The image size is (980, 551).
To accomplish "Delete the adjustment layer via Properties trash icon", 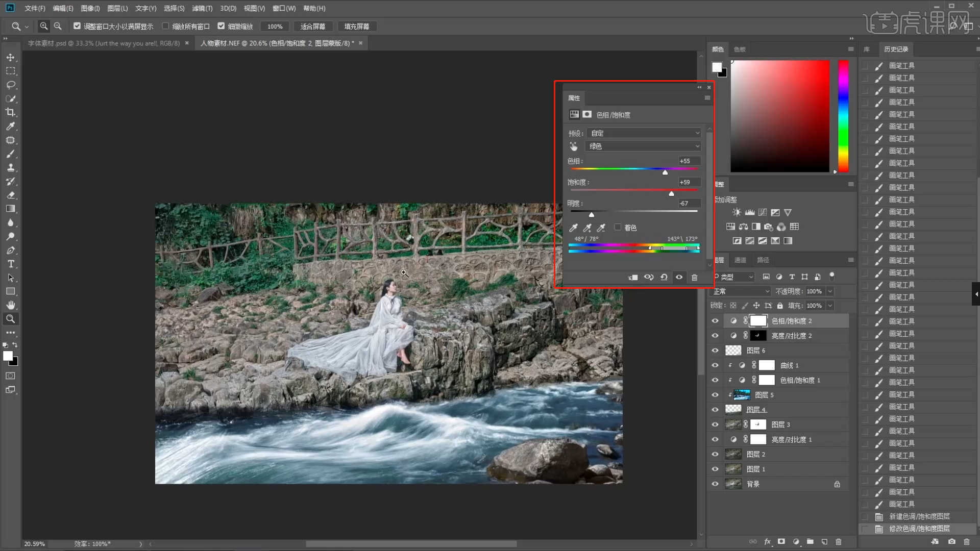I will click(x=694, y=277).
